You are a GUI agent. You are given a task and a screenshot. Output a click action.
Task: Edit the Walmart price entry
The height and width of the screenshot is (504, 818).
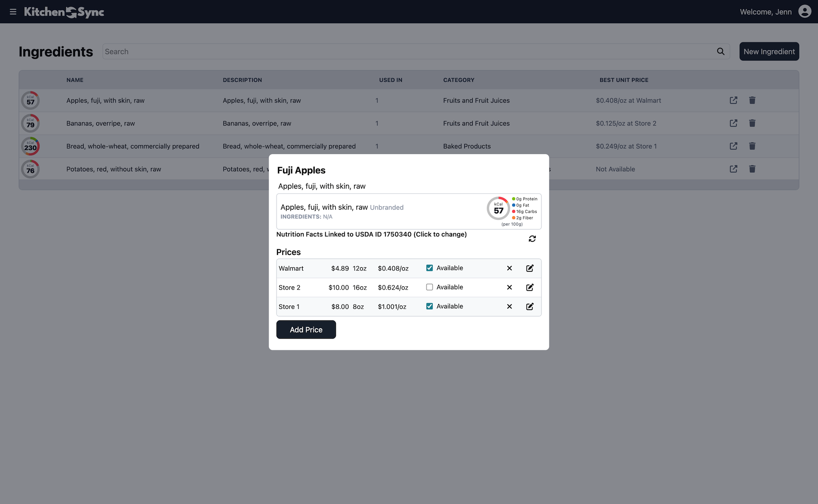[x=530, y=268]
